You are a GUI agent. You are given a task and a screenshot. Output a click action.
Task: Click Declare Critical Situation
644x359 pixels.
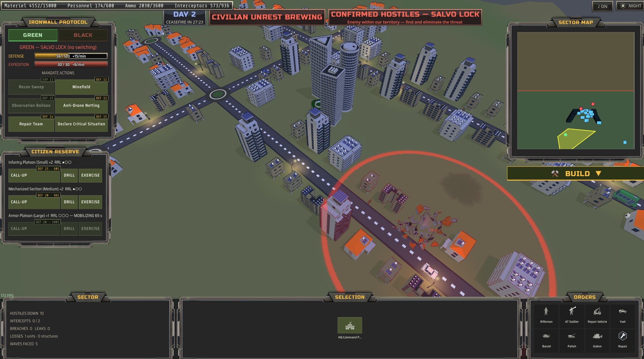tap(81, 124)
